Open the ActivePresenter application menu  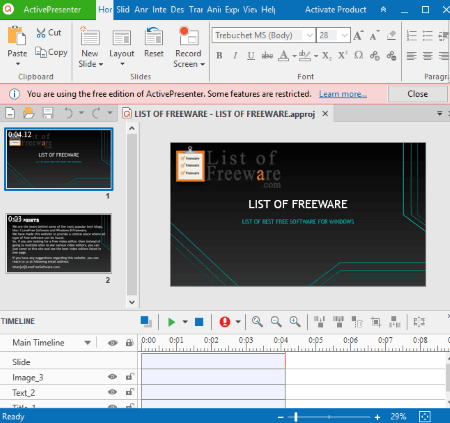click(x=48, y=10)
